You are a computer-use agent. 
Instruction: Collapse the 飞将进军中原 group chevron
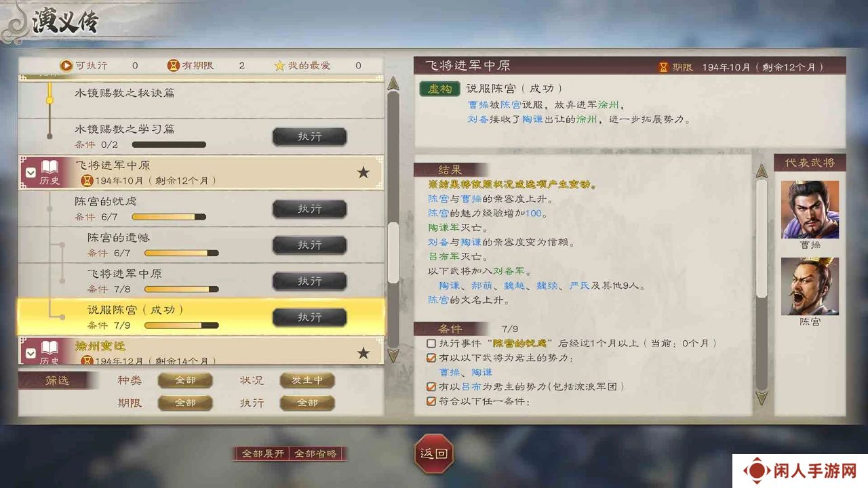coord(31,173)
